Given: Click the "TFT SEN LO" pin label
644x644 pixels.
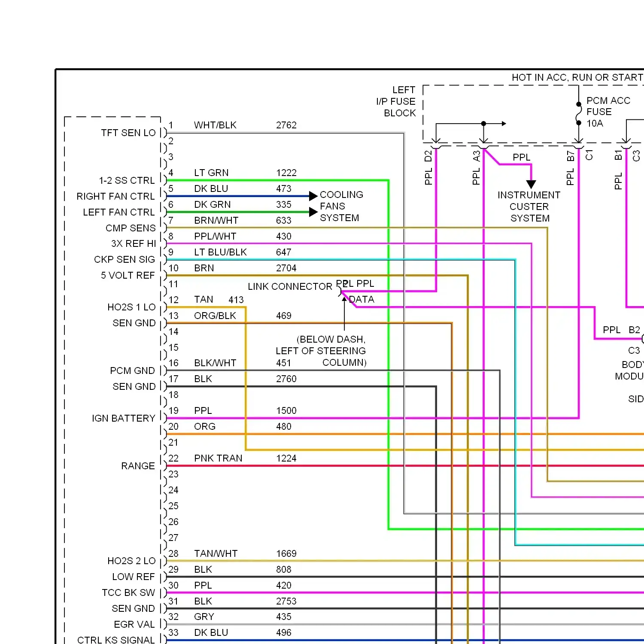Looking at the screenshot, I should point(128,133).
